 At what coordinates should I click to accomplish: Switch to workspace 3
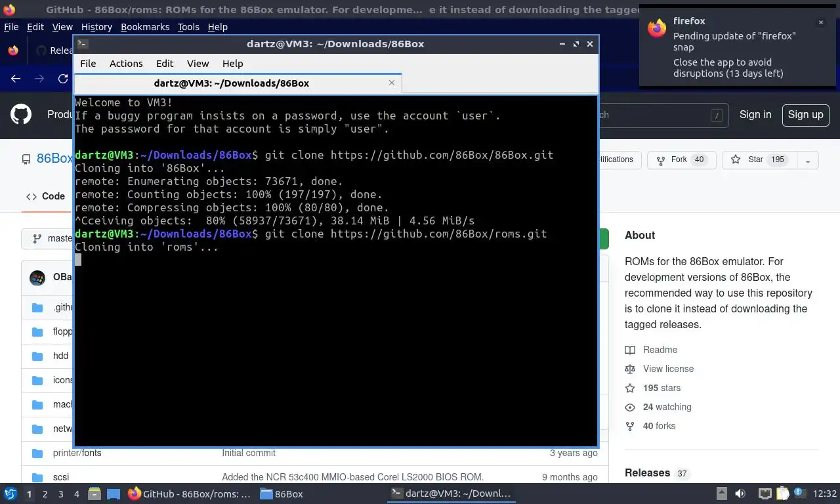pos(61,494)
